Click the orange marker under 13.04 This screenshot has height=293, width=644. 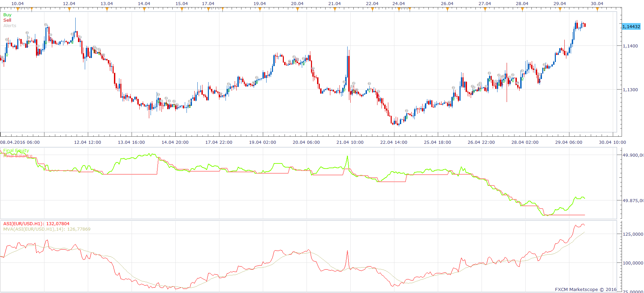tap(107, 9)
